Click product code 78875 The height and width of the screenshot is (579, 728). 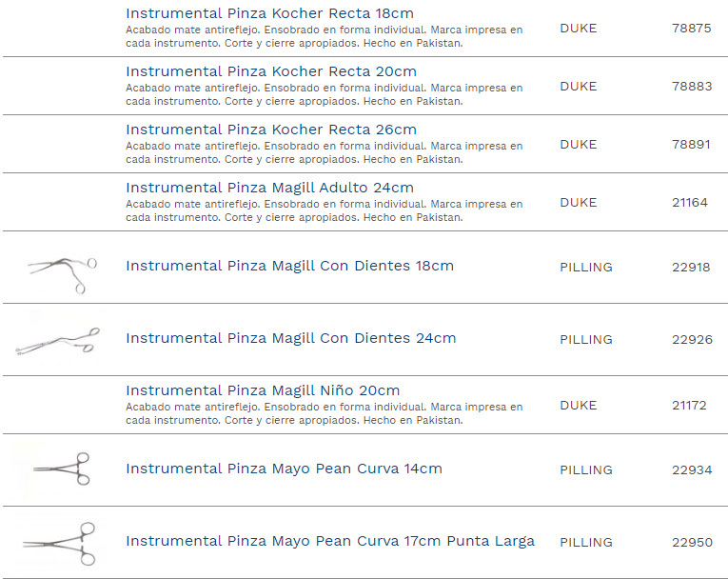691,29
